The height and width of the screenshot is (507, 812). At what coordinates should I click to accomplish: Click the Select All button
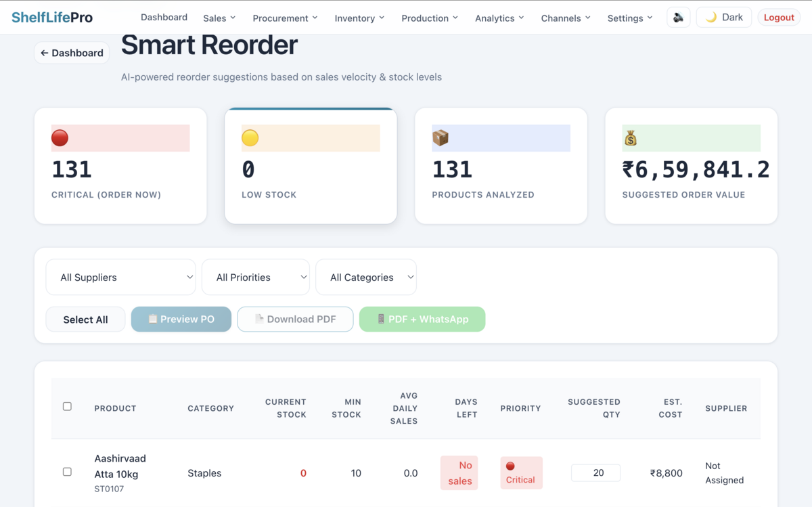point(85,319)
